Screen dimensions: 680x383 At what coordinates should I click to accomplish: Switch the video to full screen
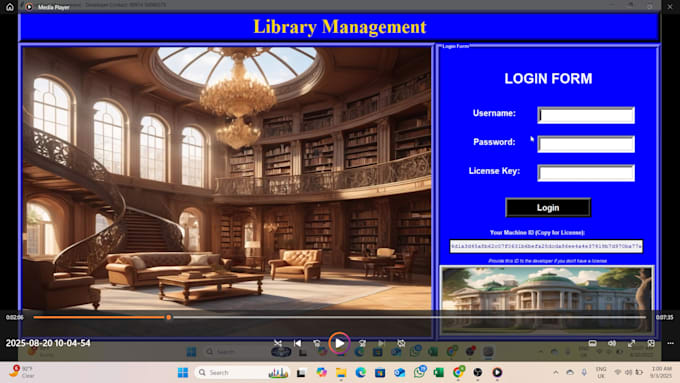(631, 343)
